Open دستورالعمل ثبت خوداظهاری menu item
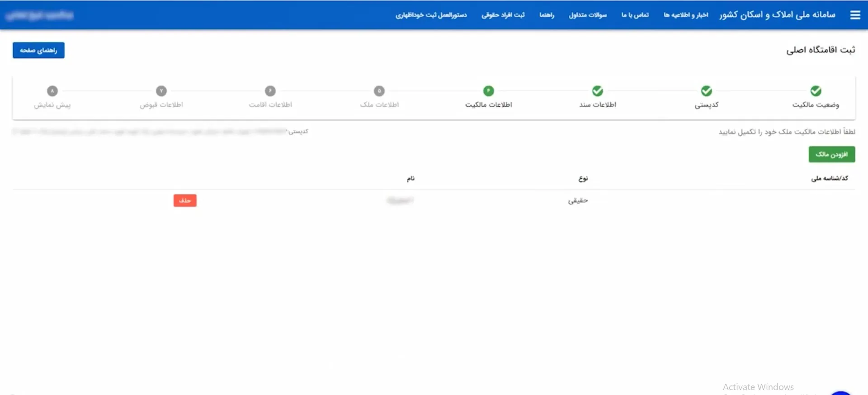 (431, 15)
